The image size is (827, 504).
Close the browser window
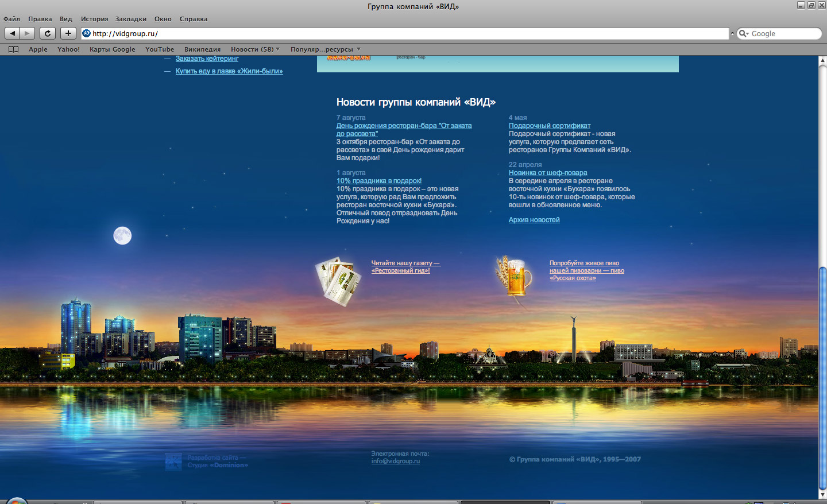point(821,5)
